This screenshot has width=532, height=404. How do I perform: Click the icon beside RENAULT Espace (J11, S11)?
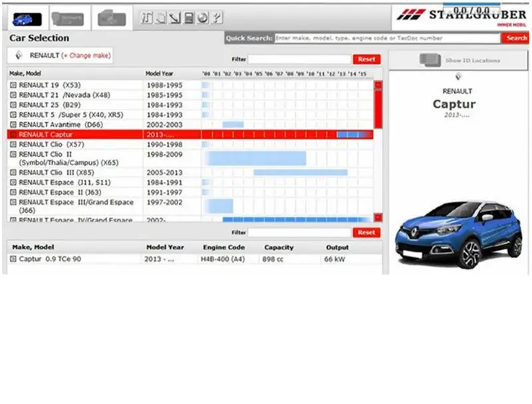pos(13,182)
